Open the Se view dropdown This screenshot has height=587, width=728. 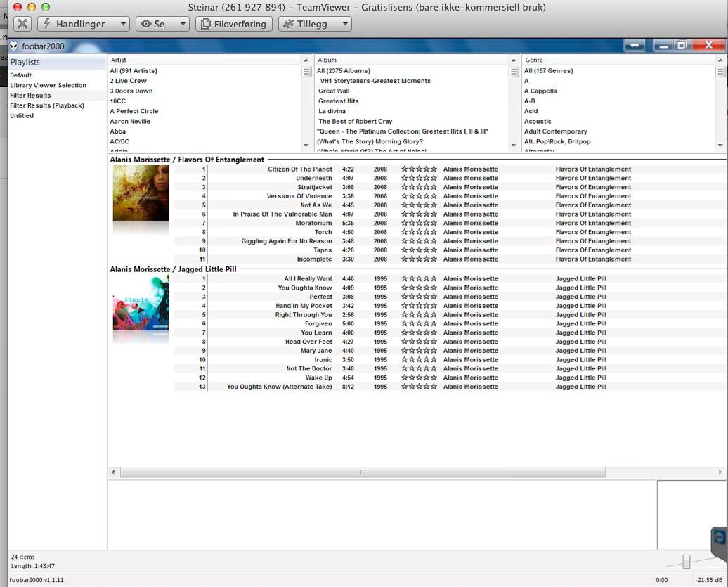click(x=162, y=24)
